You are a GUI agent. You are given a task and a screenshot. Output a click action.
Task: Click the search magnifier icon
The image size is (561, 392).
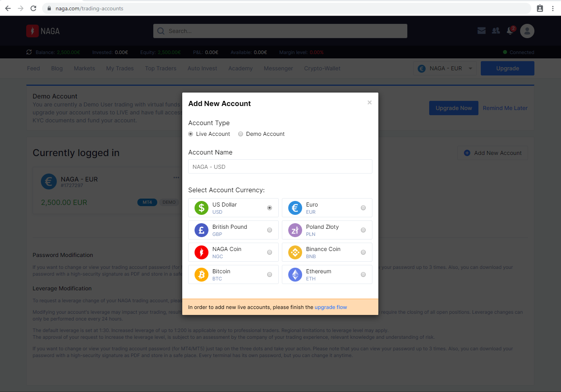(x=161, y=31)
